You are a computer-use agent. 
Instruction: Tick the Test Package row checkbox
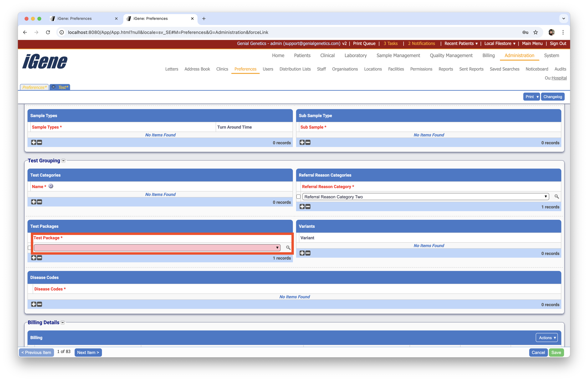30,248
